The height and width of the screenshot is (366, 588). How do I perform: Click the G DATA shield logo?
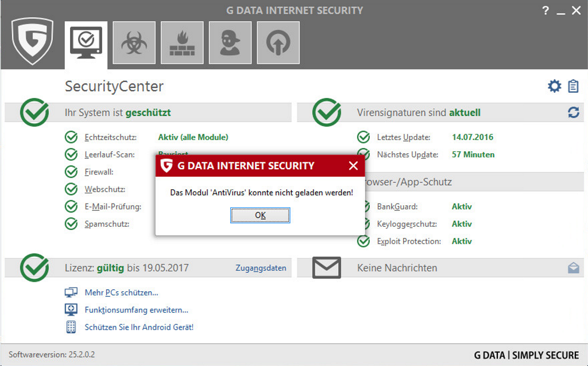pos(32,41)
